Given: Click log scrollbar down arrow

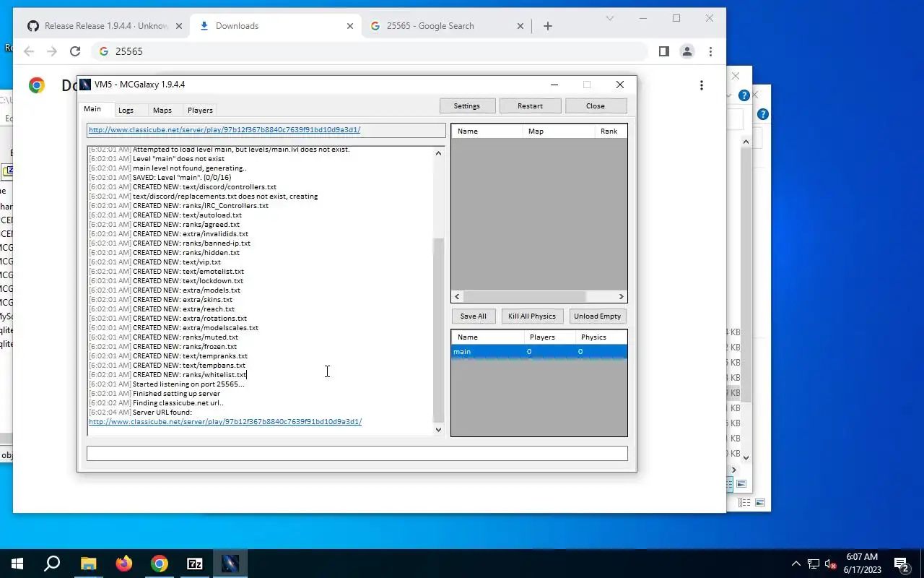Looking at the screenshot, I should tap(438, 429).
